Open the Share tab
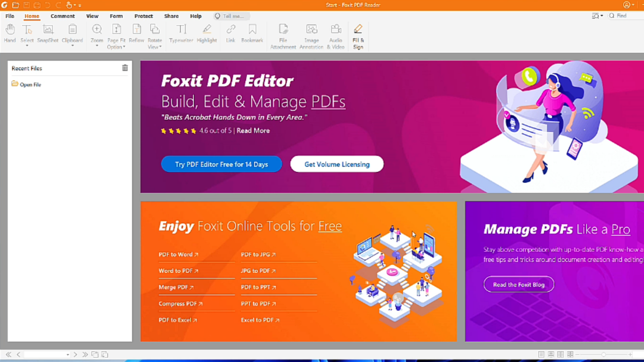The height and width of the screenshot is (362, 644). click(x=171, y=16)
